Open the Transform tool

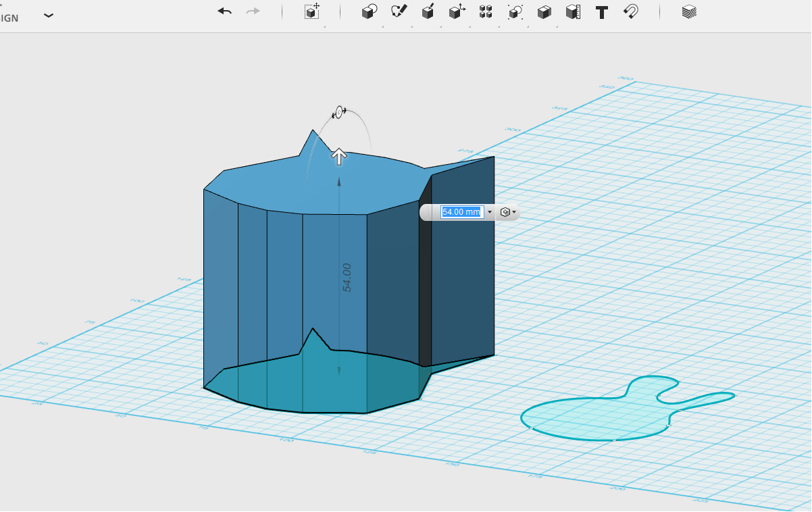click(x=311, y=12)
